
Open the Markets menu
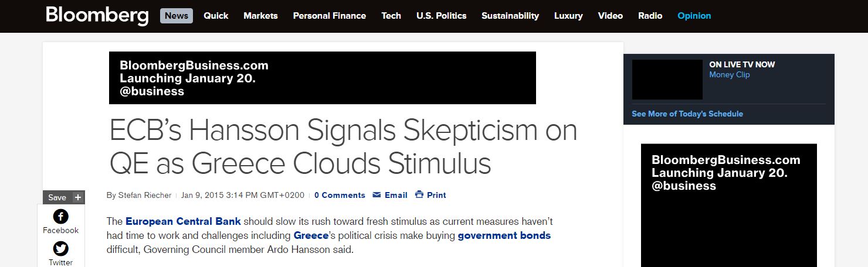click(260, 16)
